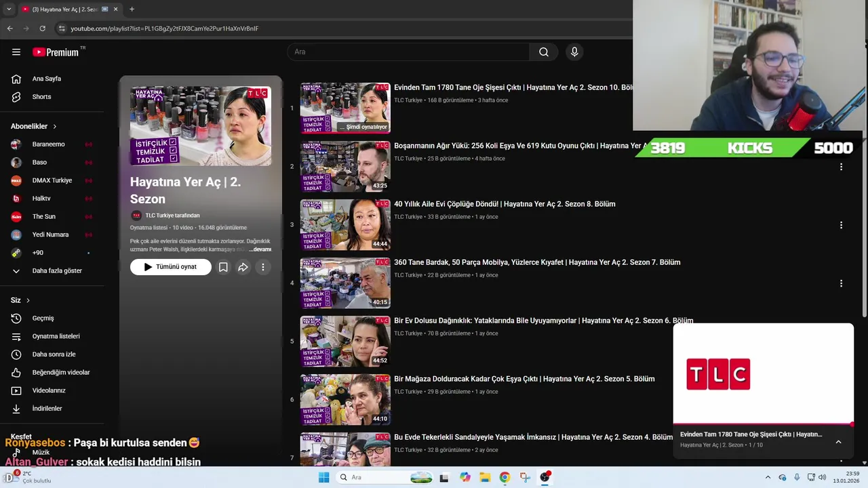Open options menu for Boşanmanın Ağır Yükü video
The height and width of the screenshot is (488, 868).
[841, 167]
